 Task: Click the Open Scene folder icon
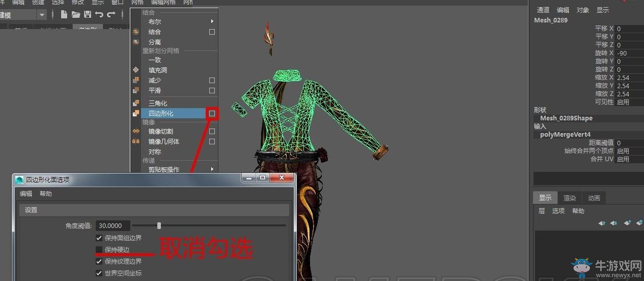(x=76, y=14)
